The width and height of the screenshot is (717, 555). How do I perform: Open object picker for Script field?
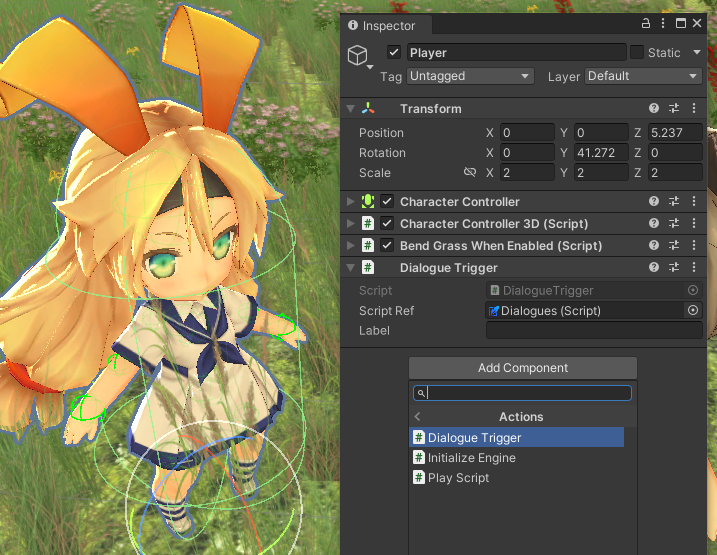point(693,290)
